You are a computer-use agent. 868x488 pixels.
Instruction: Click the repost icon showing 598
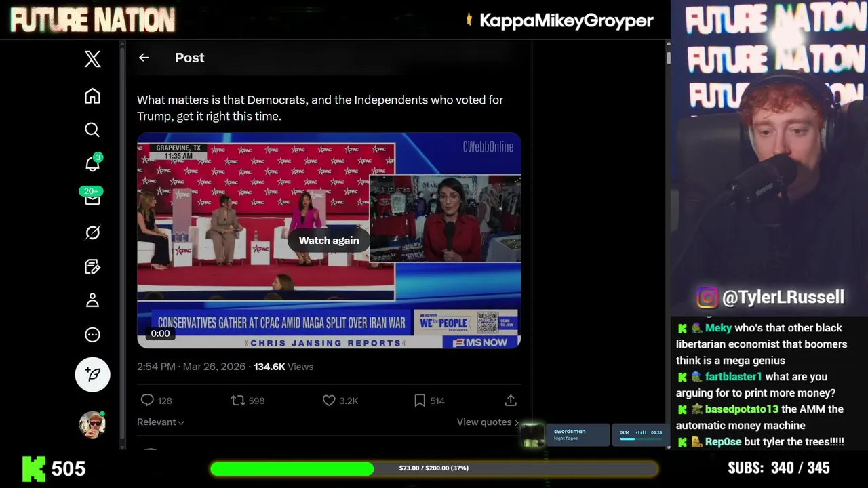[248, 401]
